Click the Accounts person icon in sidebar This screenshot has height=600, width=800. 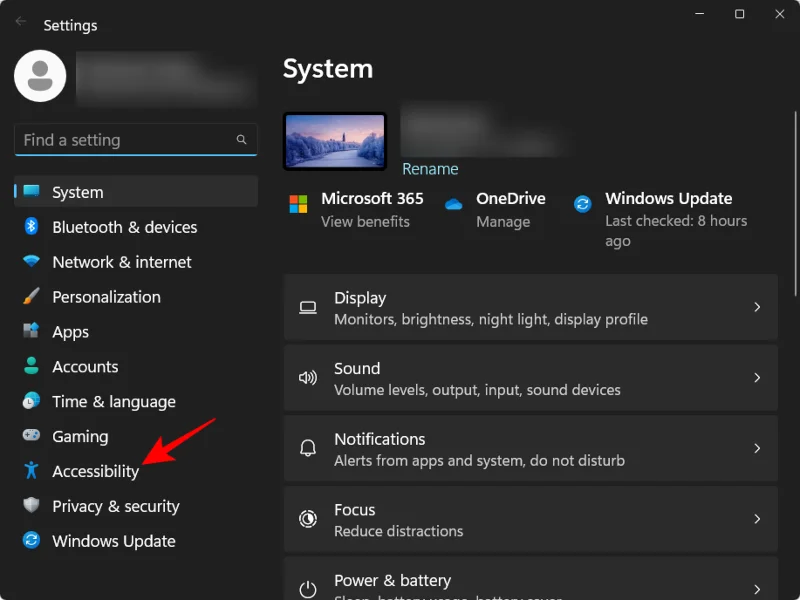click(31, 366)
